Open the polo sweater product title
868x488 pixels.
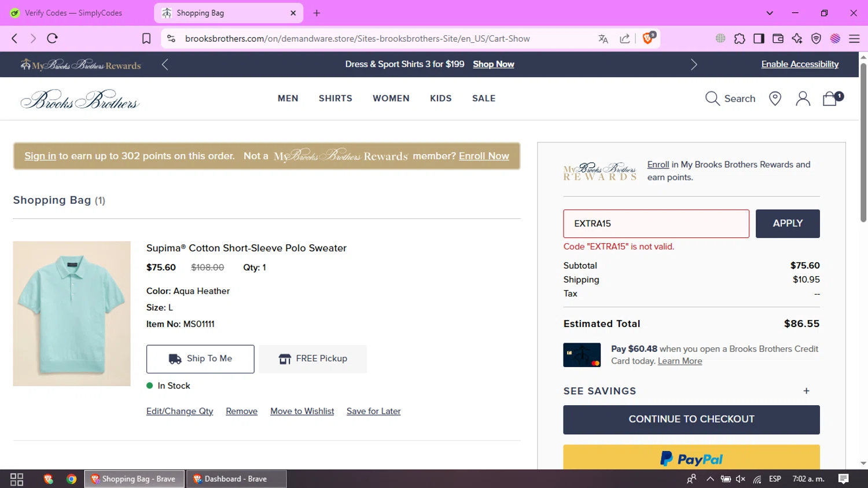pyautogui.click(x=247, y=248)
